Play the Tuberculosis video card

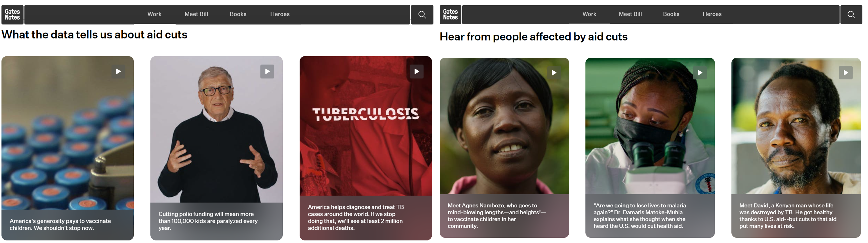[x=416, y=72]
